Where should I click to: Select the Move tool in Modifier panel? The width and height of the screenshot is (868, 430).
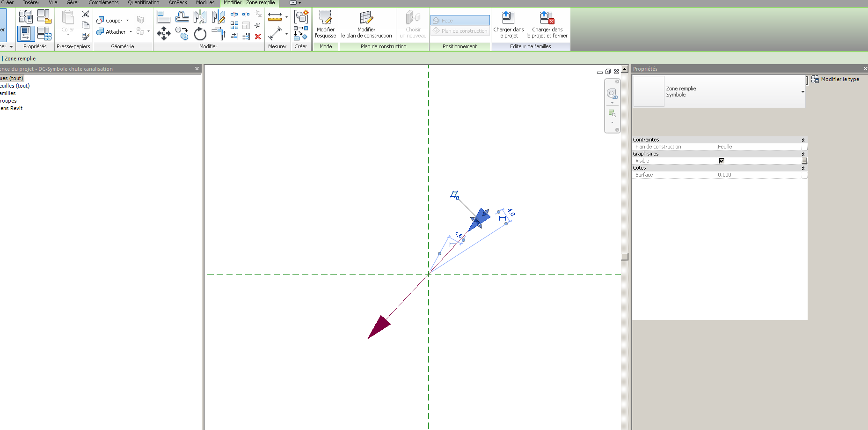[164, 33]
